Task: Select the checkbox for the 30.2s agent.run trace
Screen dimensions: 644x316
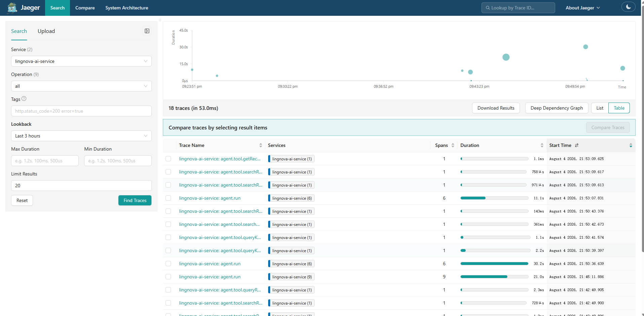Action: (x=168, y=264)
